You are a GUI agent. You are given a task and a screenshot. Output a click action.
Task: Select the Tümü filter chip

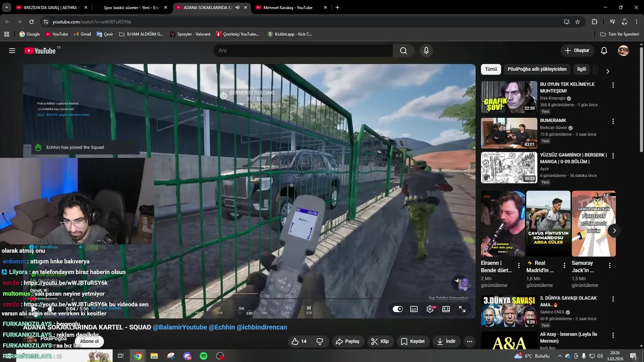coord(491,69)
